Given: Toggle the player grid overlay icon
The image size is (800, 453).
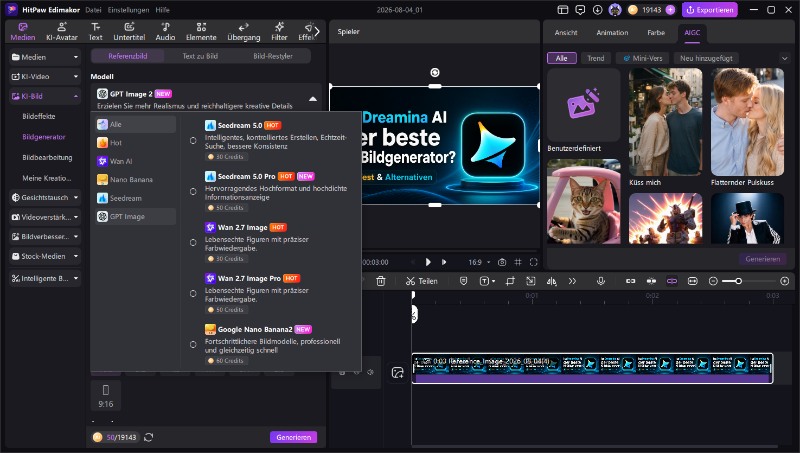Looking at the screenshot, I should [518, 262].
